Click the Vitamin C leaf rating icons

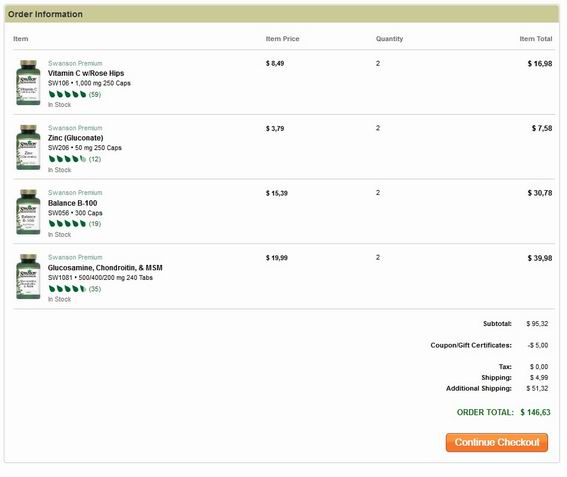tap(67, 94)
